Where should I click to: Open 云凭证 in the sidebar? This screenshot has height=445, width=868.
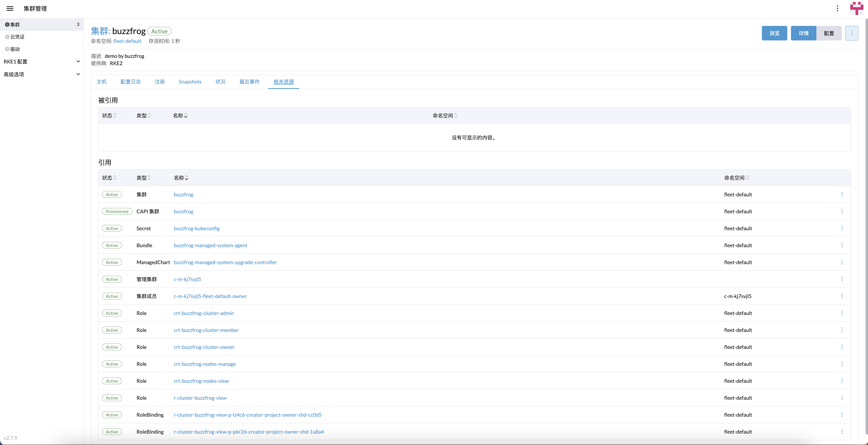click(41, 37)
